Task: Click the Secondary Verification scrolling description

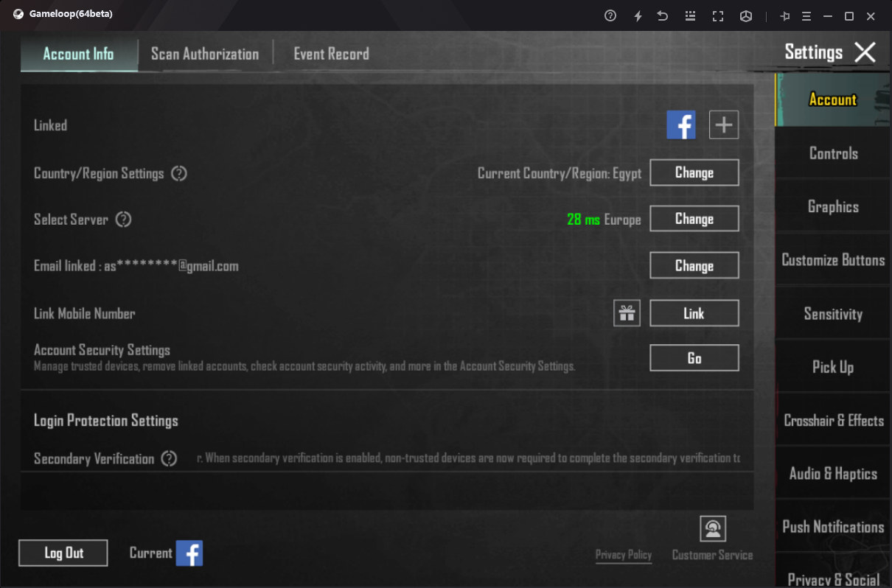Action: click(468, 458)
